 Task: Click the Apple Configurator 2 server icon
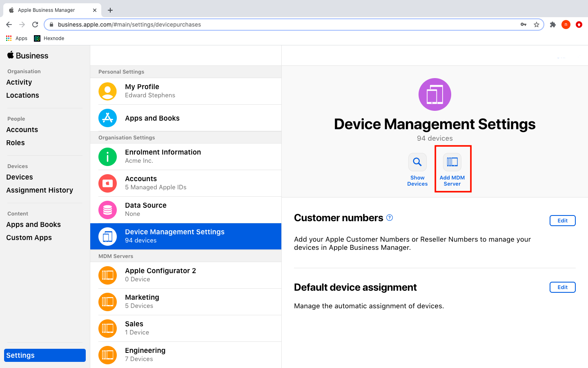point(107,275)
